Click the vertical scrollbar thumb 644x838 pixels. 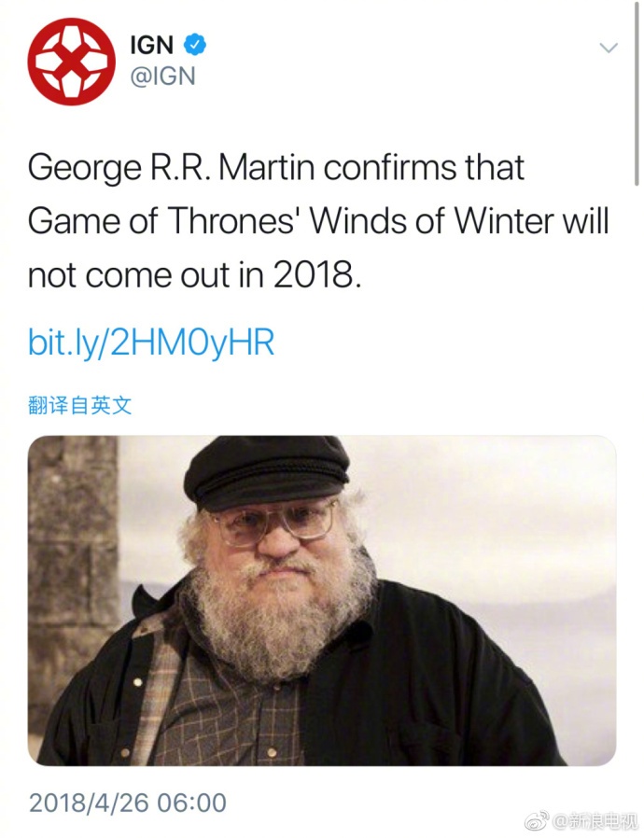click(637, 93)
